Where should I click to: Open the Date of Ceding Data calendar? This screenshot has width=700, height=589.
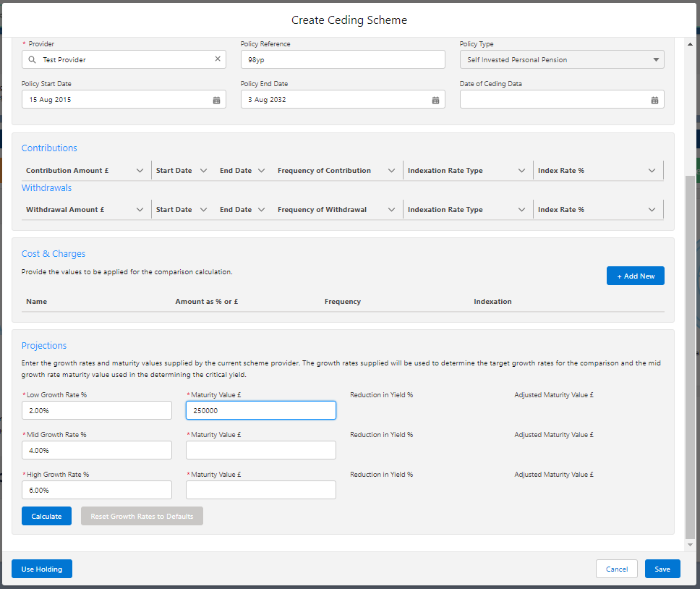pyautogui.click(x=654, y=100)
